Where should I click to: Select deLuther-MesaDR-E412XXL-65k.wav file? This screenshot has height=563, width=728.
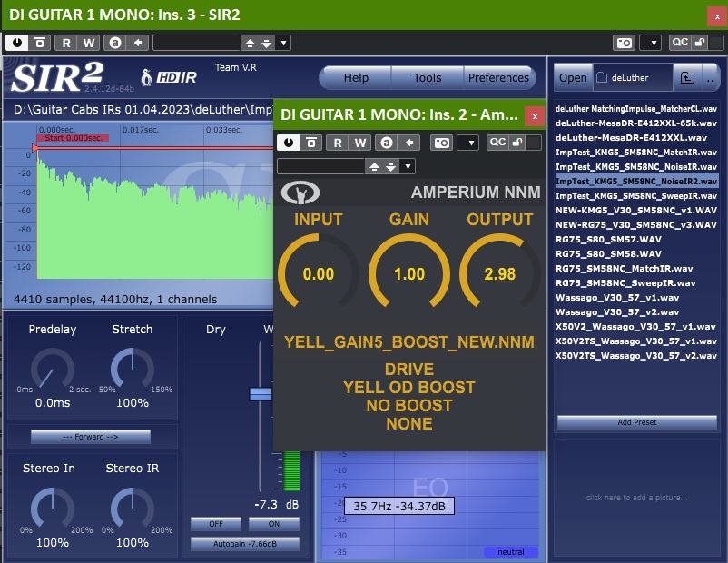coord(635,123)
